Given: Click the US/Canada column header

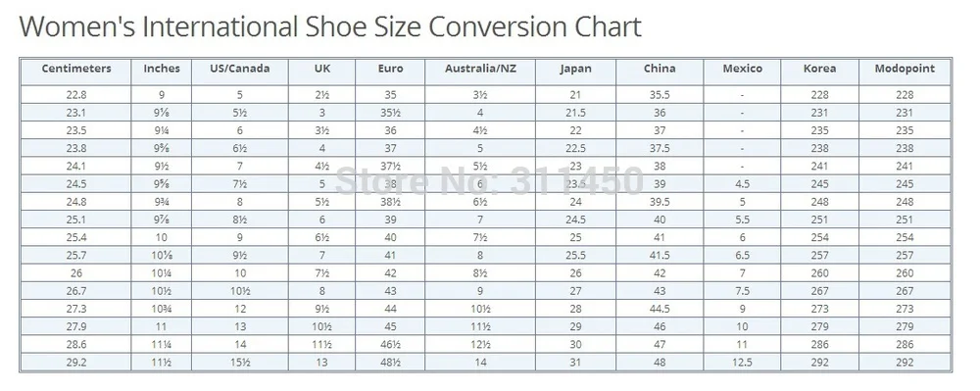Looking at the screenshot, I should (240, 69).
